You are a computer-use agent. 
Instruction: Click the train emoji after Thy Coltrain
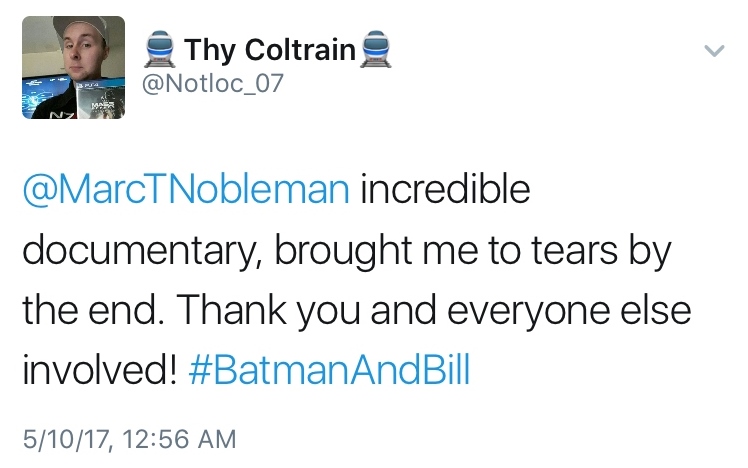coord(373,49)
